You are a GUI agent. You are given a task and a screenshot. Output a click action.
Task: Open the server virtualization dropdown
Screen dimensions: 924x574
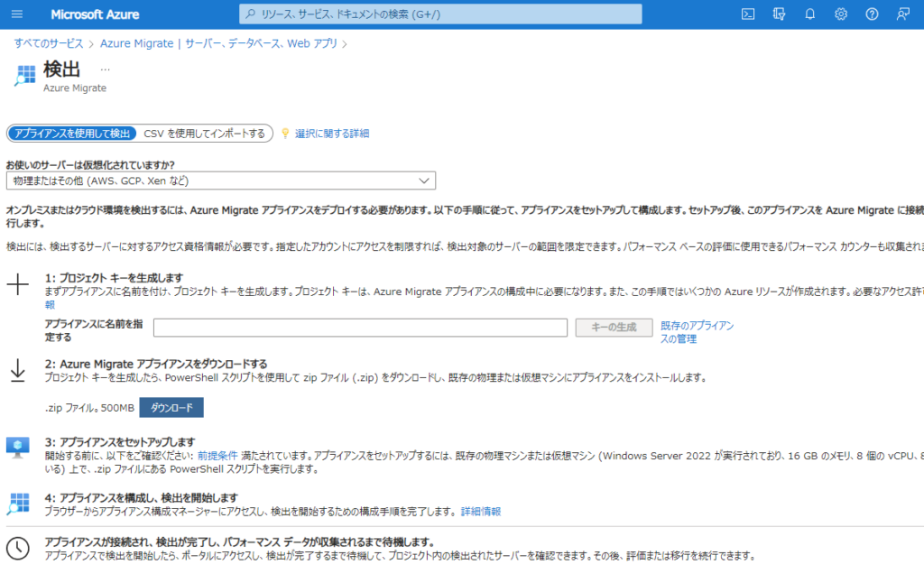[221, 181]
